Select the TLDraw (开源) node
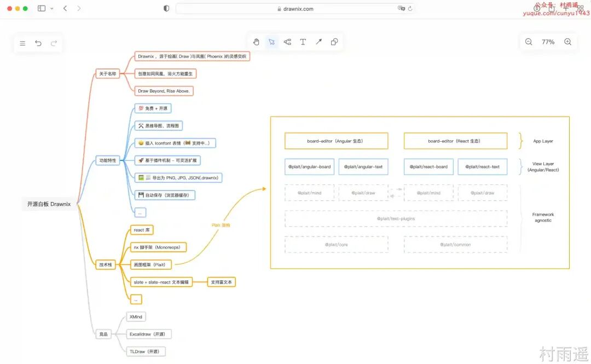The height and width of the screenshot is (364, 591). [146, 351]
